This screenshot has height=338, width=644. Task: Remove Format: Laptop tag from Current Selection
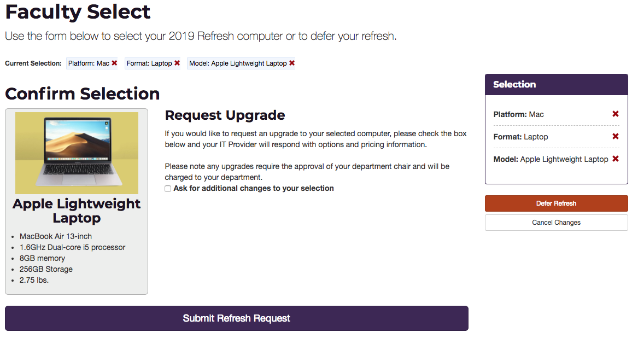tap(177, 63)
